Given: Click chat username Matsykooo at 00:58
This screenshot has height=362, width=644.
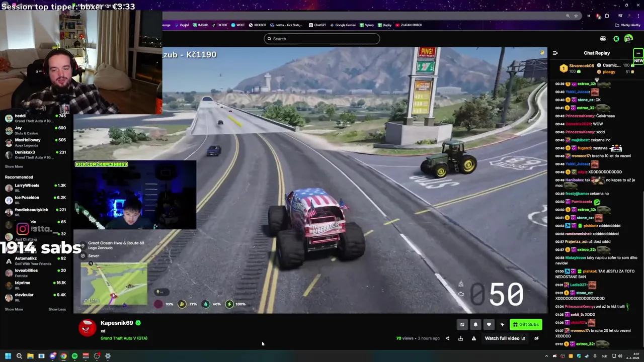Looking at the screenshot, I should (576, 257).
